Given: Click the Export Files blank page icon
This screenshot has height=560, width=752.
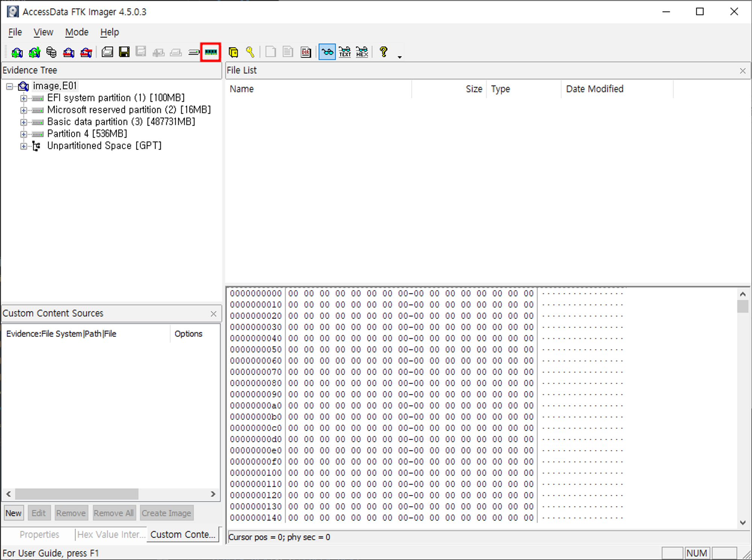Looking at the screenshot, I should (270, 52).
